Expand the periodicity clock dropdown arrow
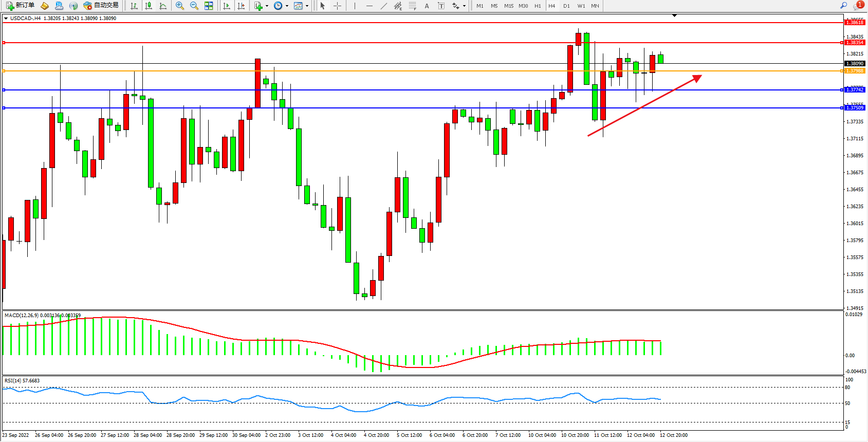Screen dimensions: 868x442 (287, 6)
